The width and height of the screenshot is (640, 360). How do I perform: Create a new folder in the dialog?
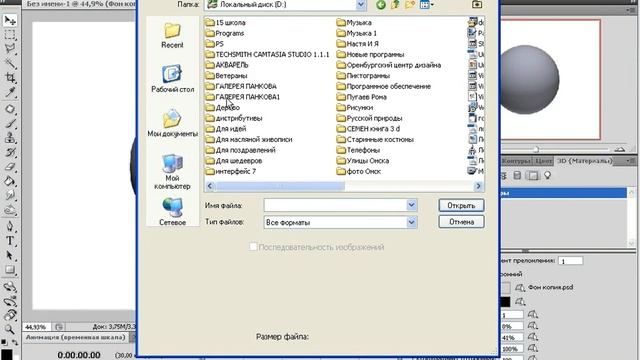(410, 5)
